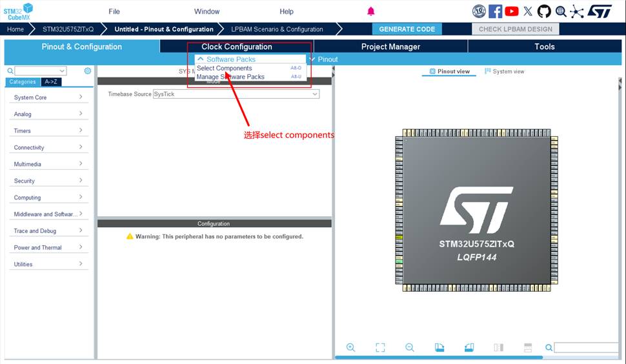Viewport: 626px width, 364px height.
Task: Open LPBAM Scenario & Configuration breadcrumb
Action: 277,29
